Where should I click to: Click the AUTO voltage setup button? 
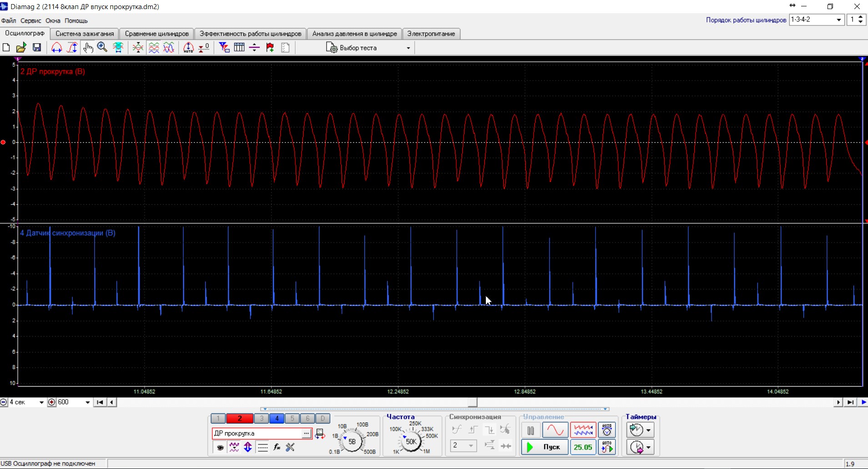tap(607, 430)
